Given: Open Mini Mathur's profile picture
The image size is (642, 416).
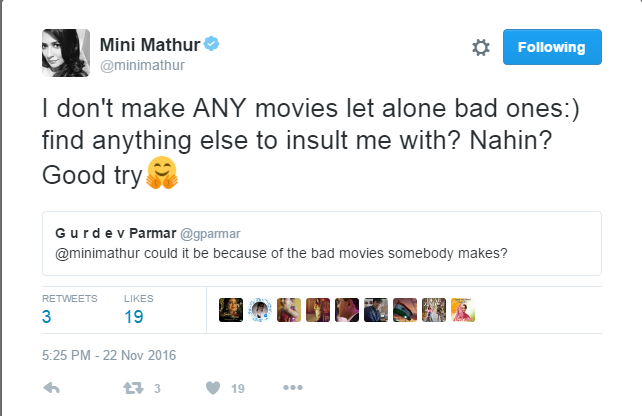Looking at the screenshot, I should tap(65, 52).
